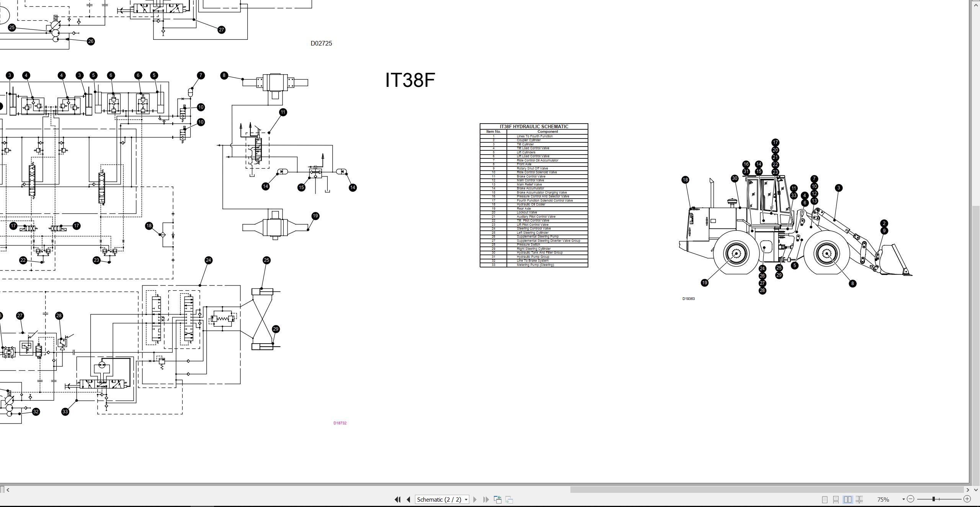Click callout 16 on the loader illustration

coord(746,165)
